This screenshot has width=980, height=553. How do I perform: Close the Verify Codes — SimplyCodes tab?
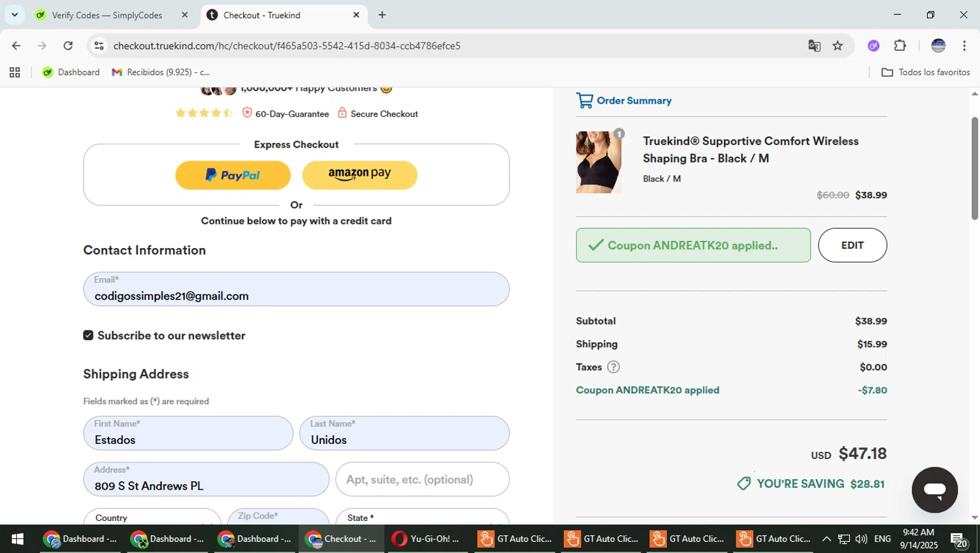tap(184, 15)
